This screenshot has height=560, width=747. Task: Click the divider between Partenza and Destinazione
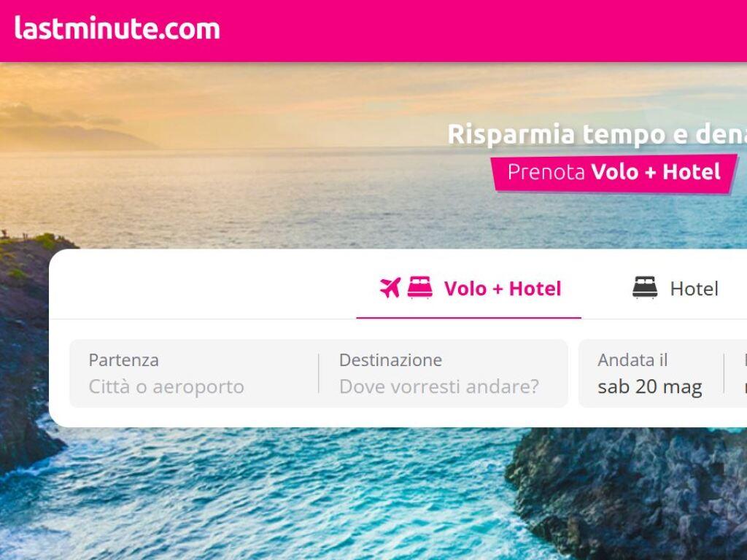pyautogui.click(x=319, y=373)
